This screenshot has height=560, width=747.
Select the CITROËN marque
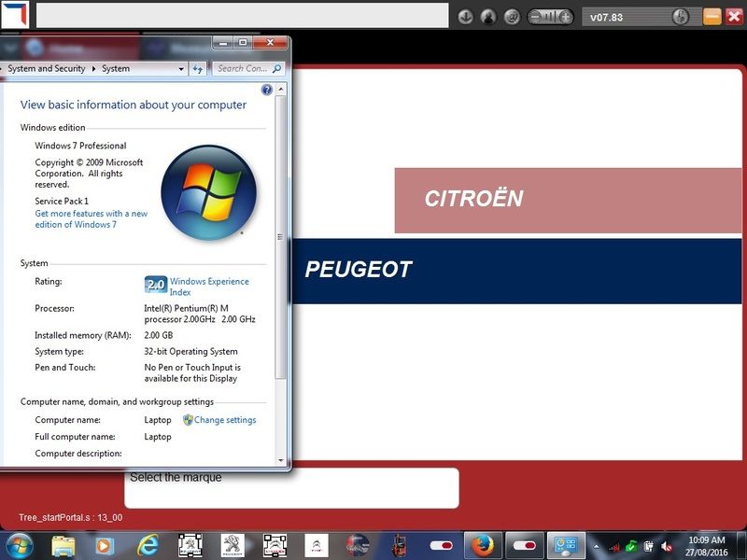point(568,200)
